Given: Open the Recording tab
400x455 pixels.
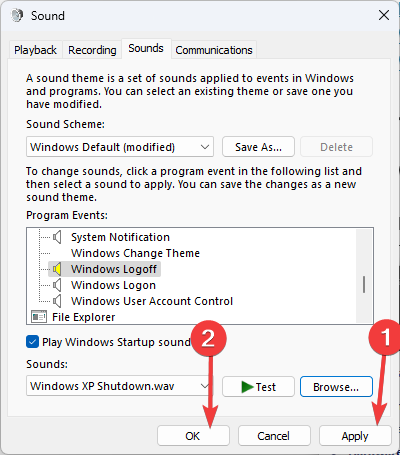Looking at the screenshot, I should tap(92, 50).
